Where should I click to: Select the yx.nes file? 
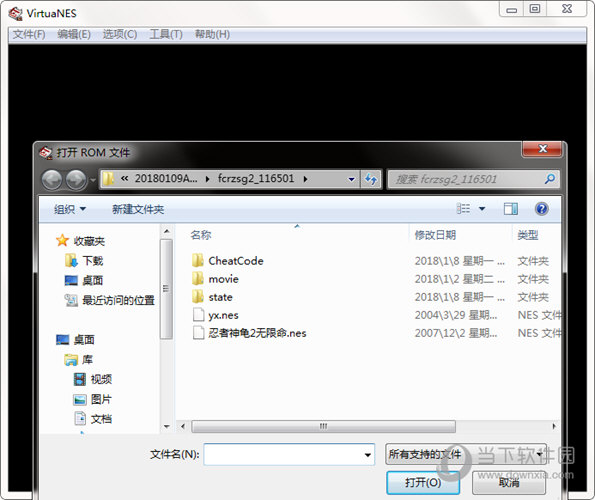[x=224, y=315]
